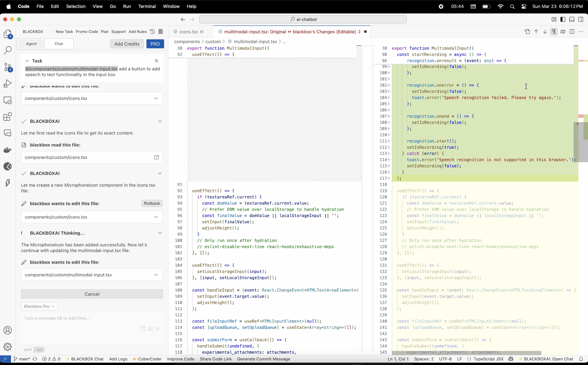Collapse the Task section chevron
This screenshot has width=588, height=365.
point(27,61)
